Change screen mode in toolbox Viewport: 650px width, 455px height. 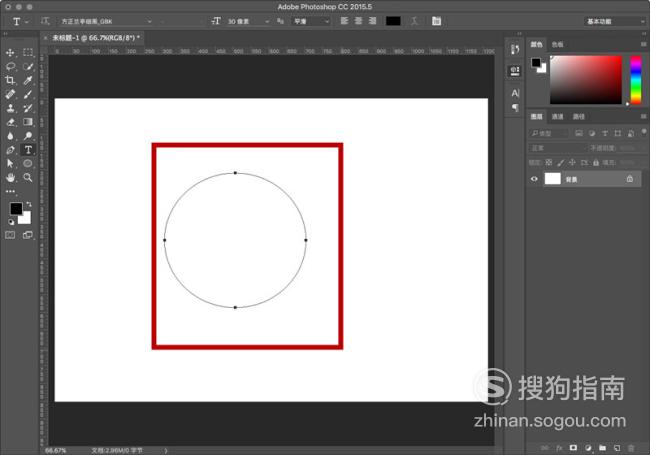(28, 235)
